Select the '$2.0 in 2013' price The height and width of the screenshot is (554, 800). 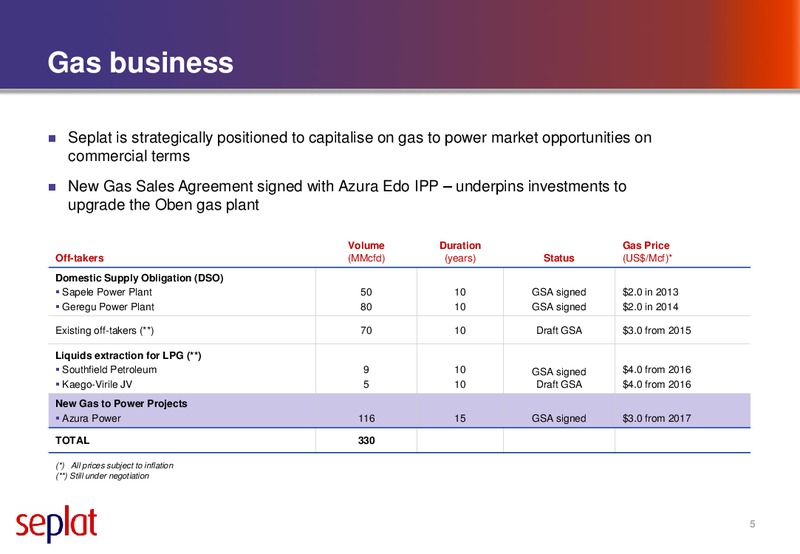click(651, 292)
